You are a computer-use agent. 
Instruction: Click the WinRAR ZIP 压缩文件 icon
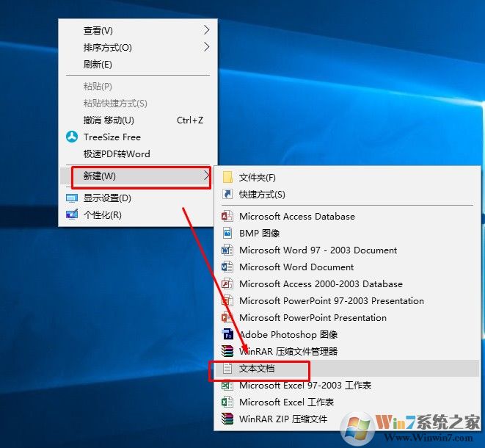227,419
